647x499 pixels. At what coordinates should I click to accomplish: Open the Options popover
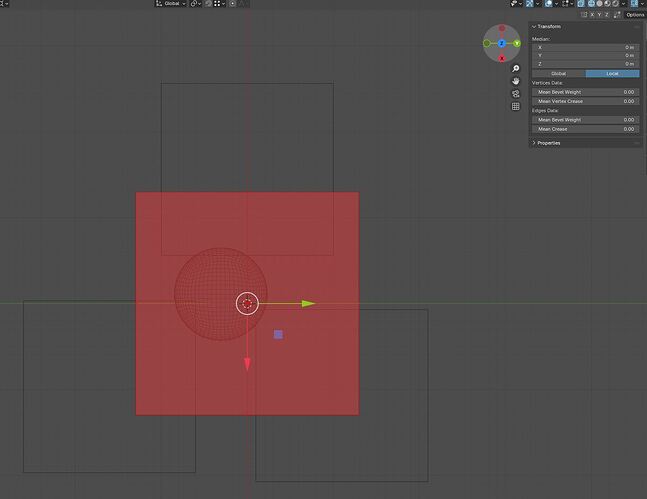635,14
